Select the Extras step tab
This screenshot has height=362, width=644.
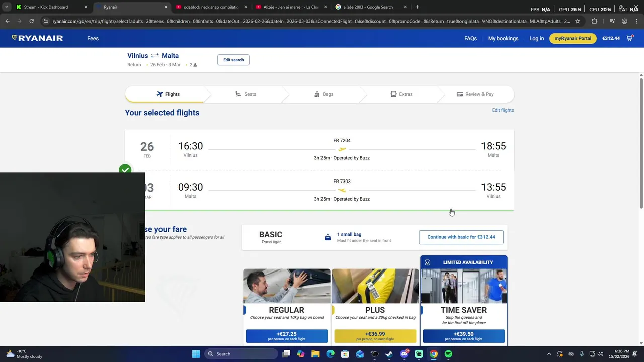tap(401, 94)
